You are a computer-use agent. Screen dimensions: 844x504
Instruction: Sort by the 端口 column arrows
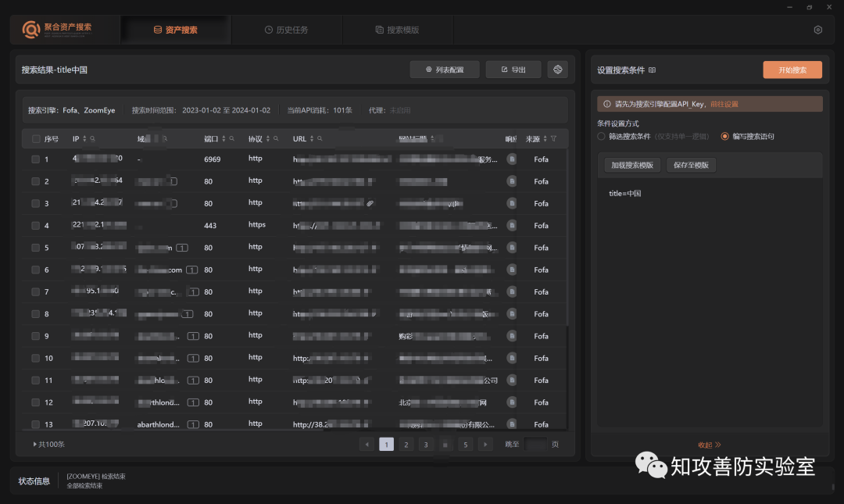click(224, 139)
